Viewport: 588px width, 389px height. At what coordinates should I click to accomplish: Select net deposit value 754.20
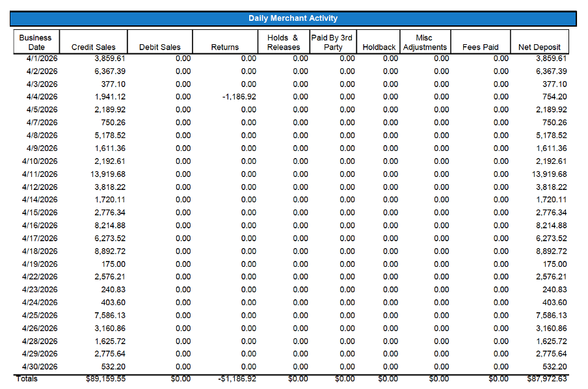tap(555, 97)
